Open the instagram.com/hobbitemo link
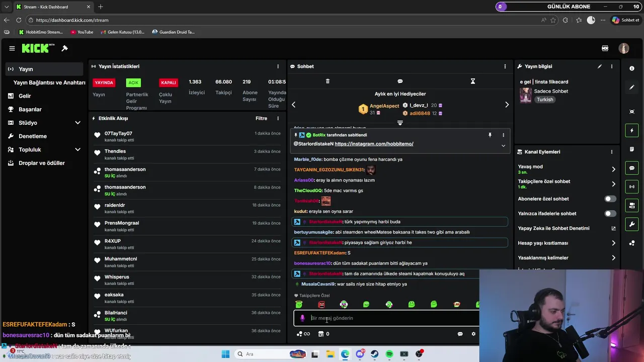The width and height of the screenshot is (644, 362). (x=374, y=144)
